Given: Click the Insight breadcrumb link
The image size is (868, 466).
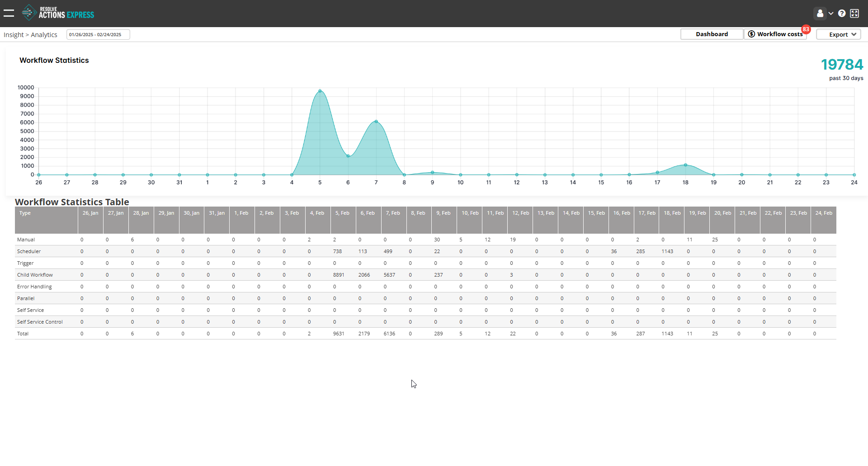Looking at the screenshot, I should click(x=14, y=34).
